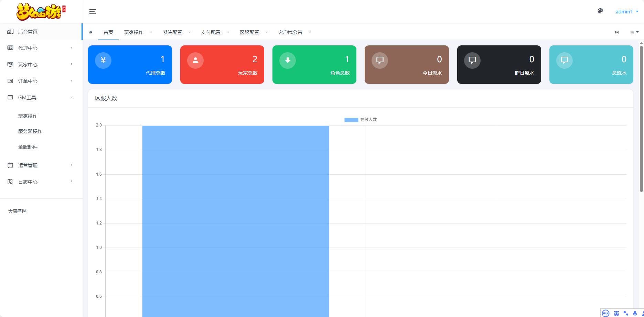Click the hamburger menu collapse icon
This screenshot has width=644, height=317.
pos(93,12)
